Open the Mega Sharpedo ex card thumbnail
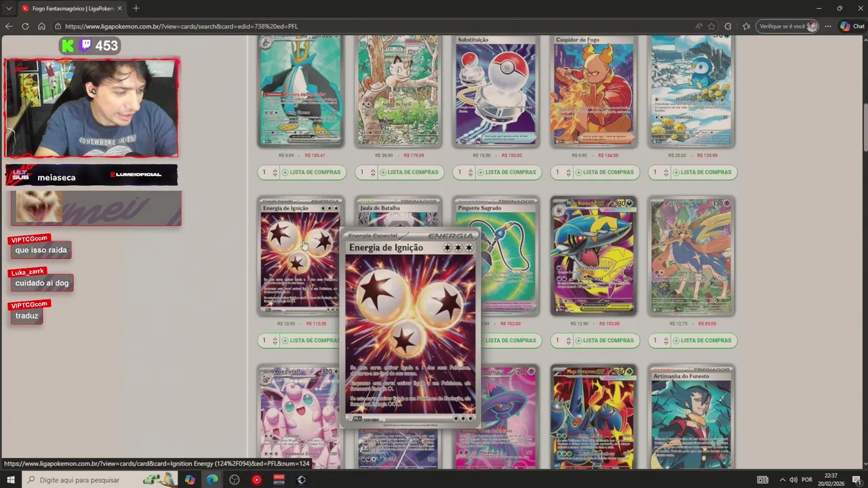Screen dimensions: 868x488 [x=593, y=256]
